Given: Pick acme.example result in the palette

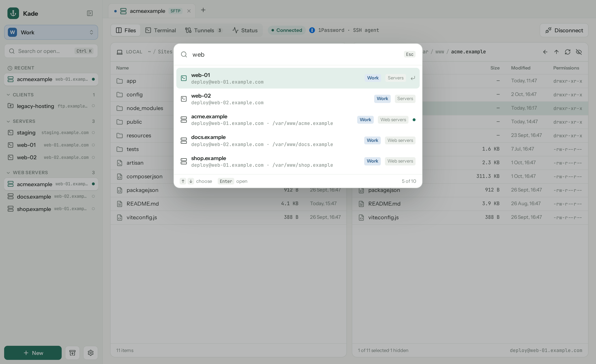Looking at the screenshot, I should tap(298, 120).
